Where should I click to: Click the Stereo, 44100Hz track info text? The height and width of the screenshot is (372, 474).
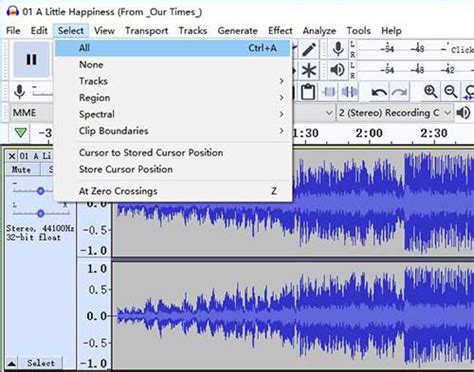(40, 233)
